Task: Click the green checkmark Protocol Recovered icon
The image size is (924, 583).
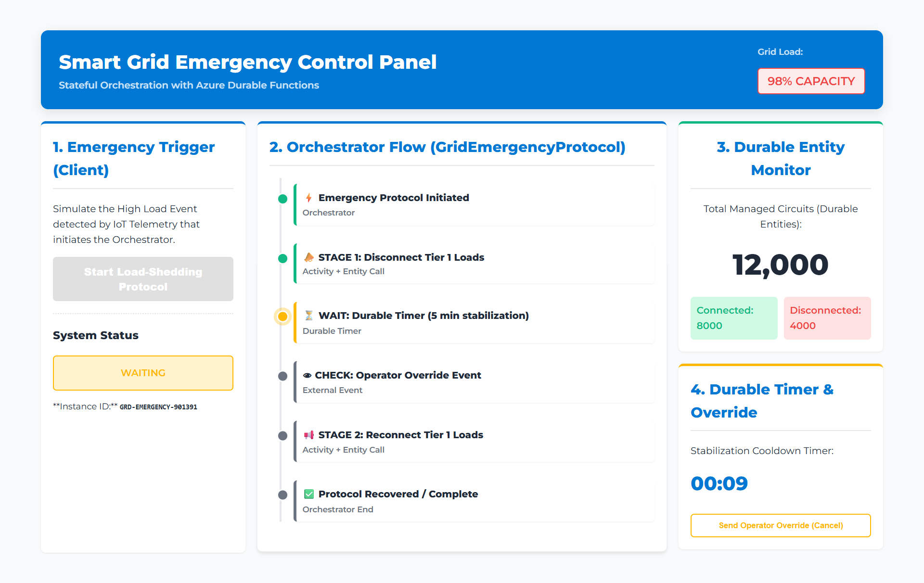Action: click(309, 494)
